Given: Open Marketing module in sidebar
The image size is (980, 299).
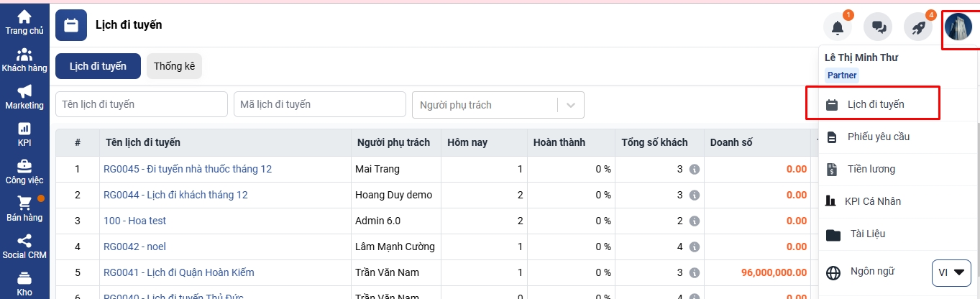Looking at the screenshot, I should tap(24, 97).
